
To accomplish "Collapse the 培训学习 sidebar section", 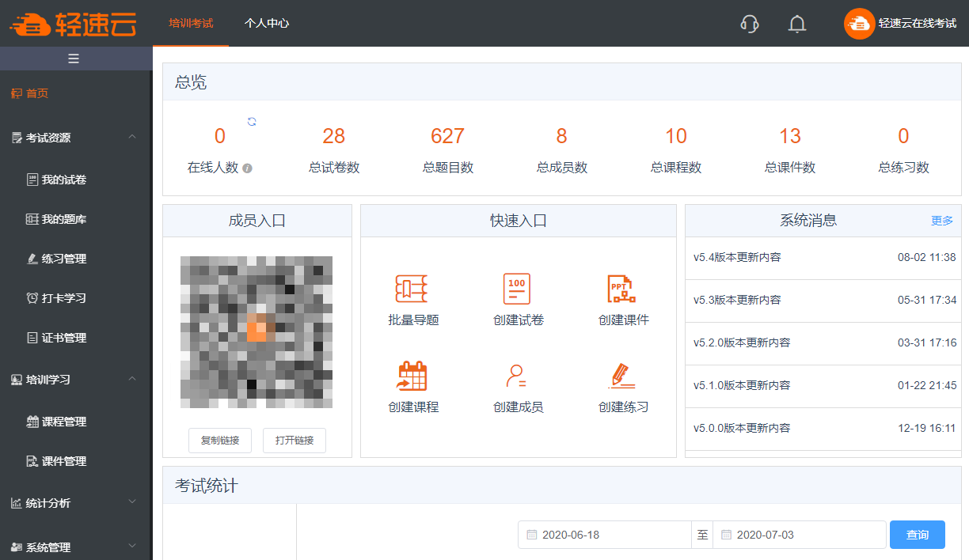I will click(132, 379).
